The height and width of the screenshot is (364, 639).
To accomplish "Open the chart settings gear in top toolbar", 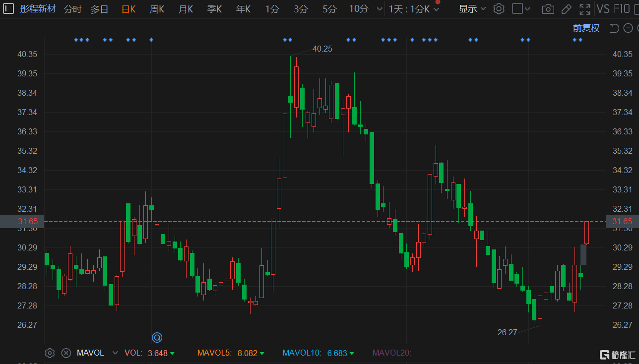I will pyautogui.click(x=499, y=9).
